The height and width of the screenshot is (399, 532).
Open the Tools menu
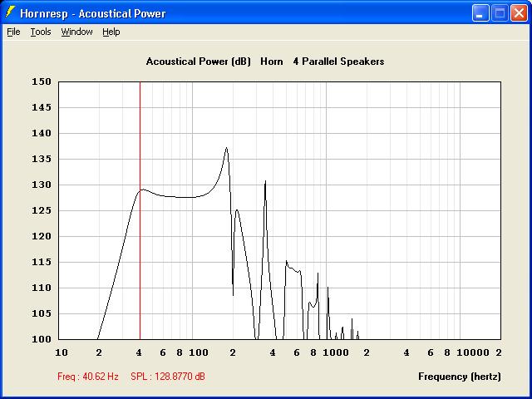[x=41, y=32]
